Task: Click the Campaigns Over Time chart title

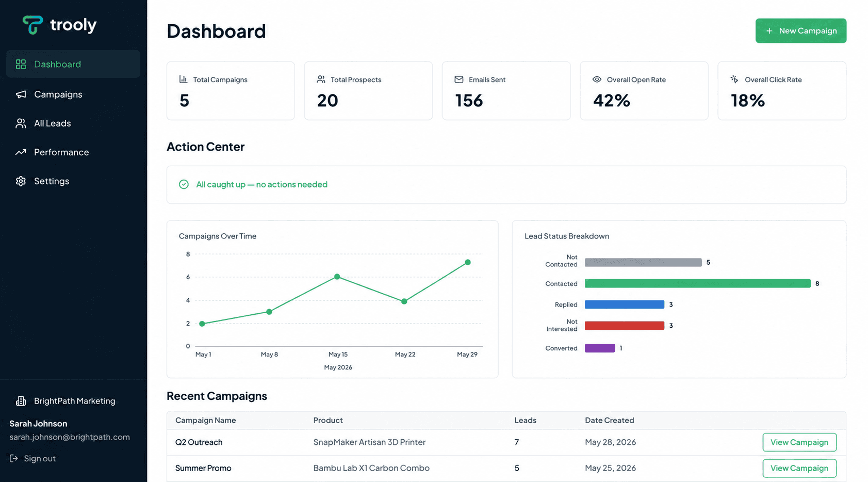Action: (x=218, y=236)
